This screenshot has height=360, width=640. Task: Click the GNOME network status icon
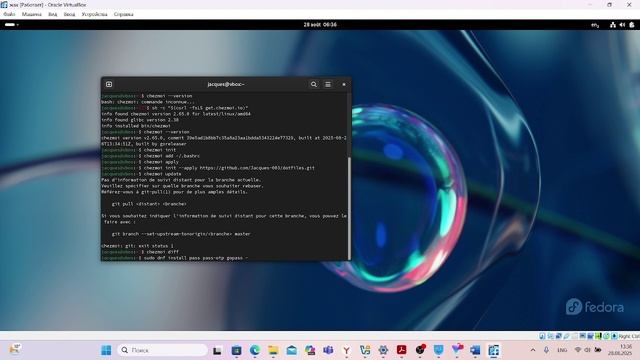click(x=613, y=25)
